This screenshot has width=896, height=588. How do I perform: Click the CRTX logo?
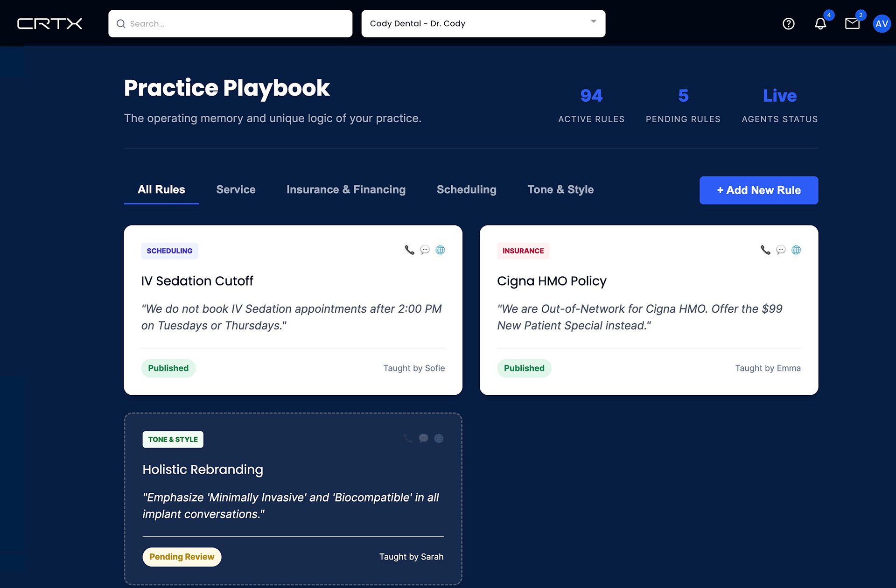[49, 24]
